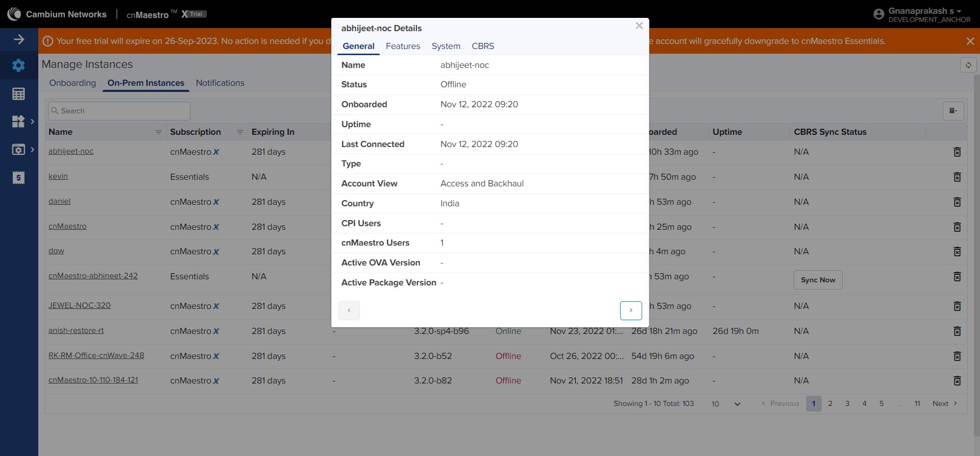Expand the calendar sidebar submenu chevron
Viewport: 980px width, 456px height.
[x=33, y=150]
